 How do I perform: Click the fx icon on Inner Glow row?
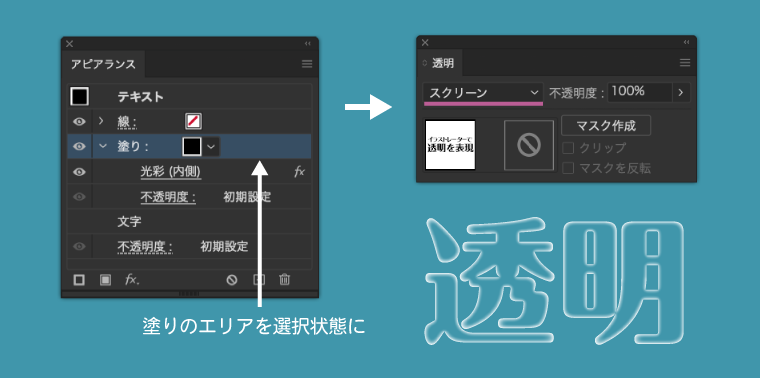click(x=300, y=172)
